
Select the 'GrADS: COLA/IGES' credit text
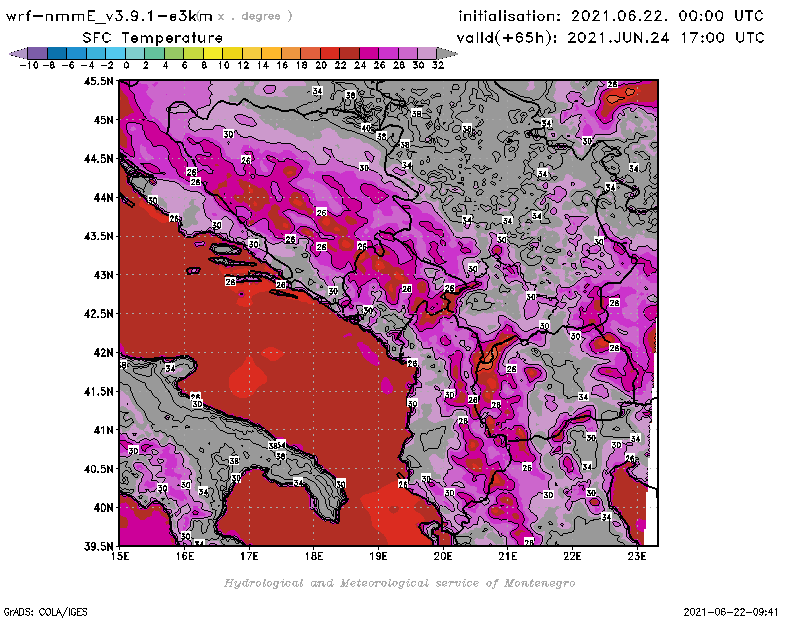[45, 612]
